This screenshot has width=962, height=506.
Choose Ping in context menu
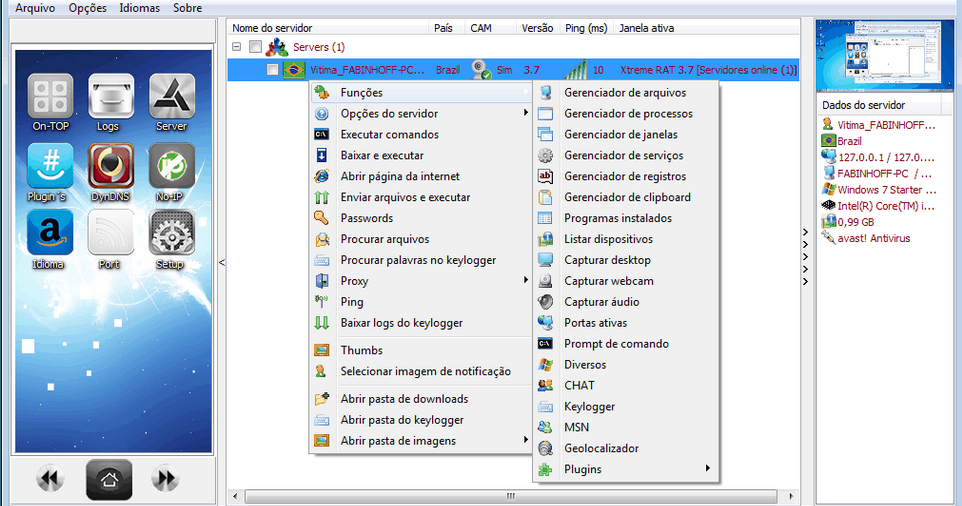[421, 302]
